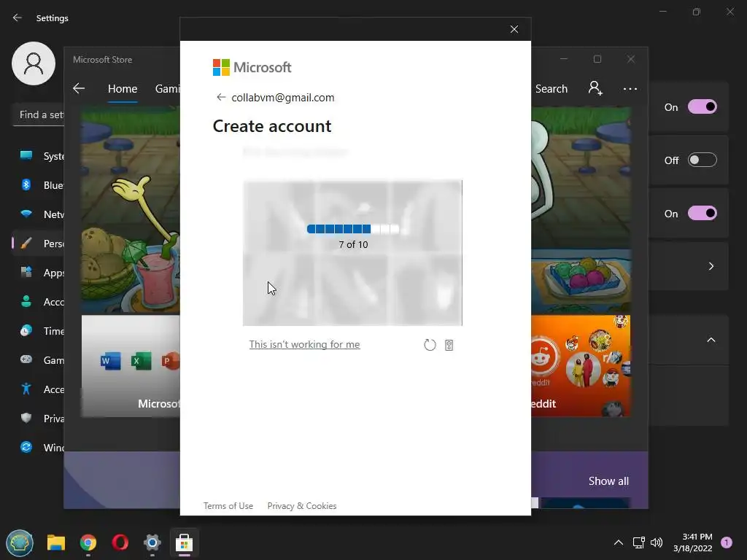This screenshot has height=560, width=747.
Task: Click the Microsoft logo in dialog
Action: tap(252, 67)
